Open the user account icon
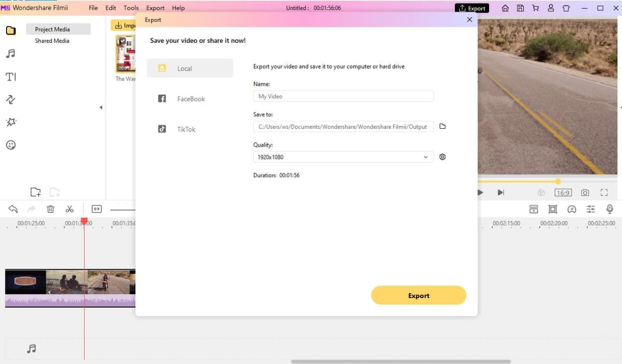The height and width of the screenshot is (364, 622). point(551,8)
